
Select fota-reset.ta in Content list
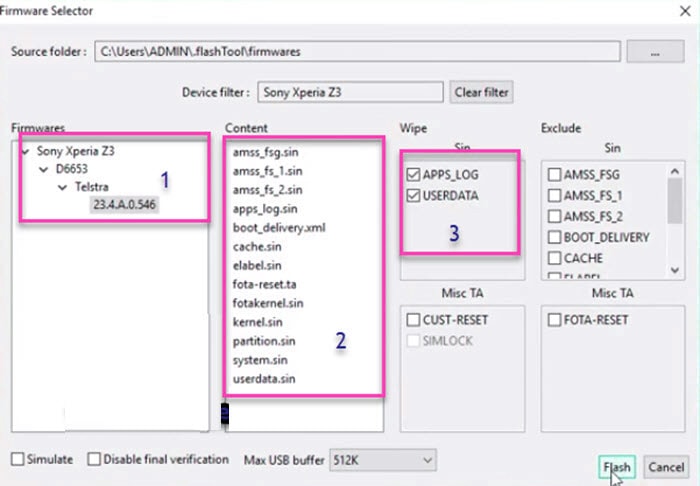[x=264, y=284]
